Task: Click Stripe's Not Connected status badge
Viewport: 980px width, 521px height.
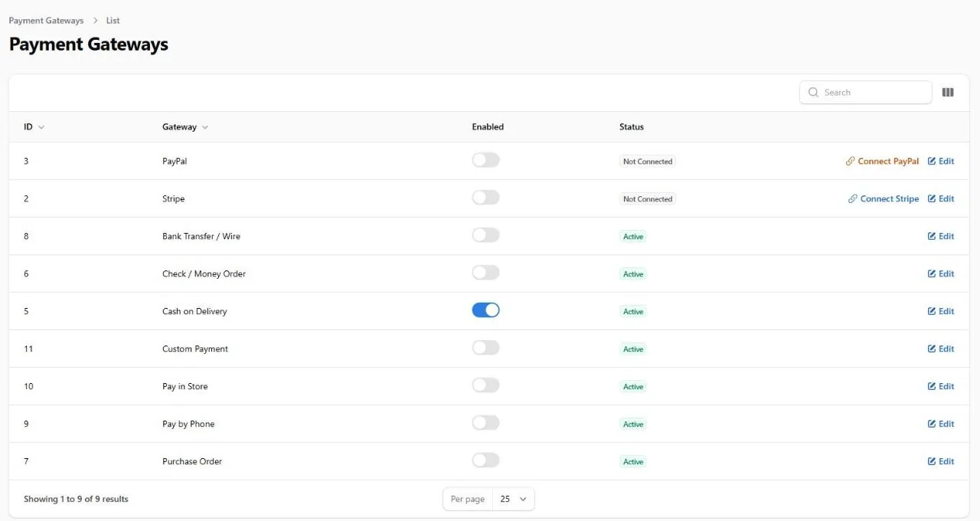Action: tap(648, 199)
